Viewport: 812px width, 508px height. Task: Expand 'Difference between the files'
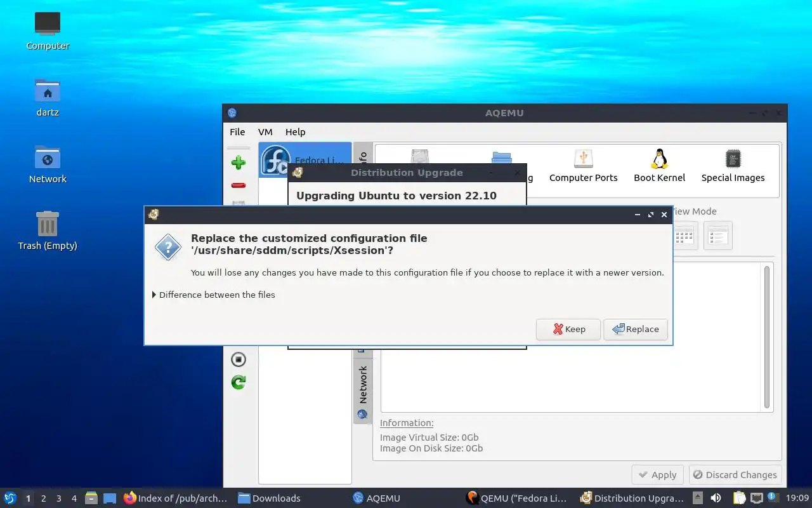pos(214,295)
